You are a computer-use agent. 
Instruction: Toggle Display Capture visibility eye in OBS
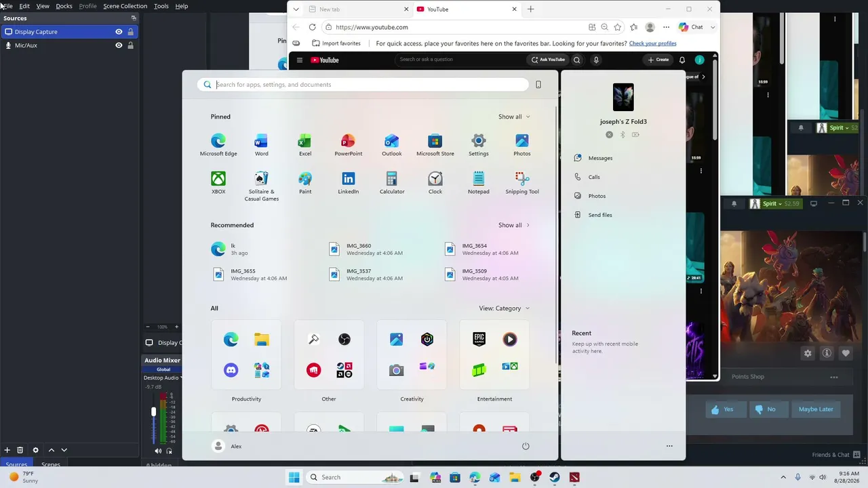pos(119,32)
